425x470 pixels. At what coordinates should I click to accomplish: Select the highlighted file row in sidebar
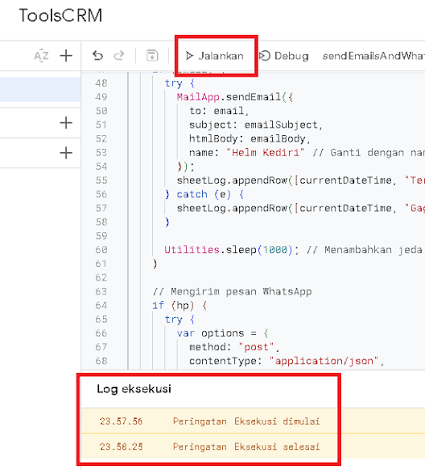point(40,90)
